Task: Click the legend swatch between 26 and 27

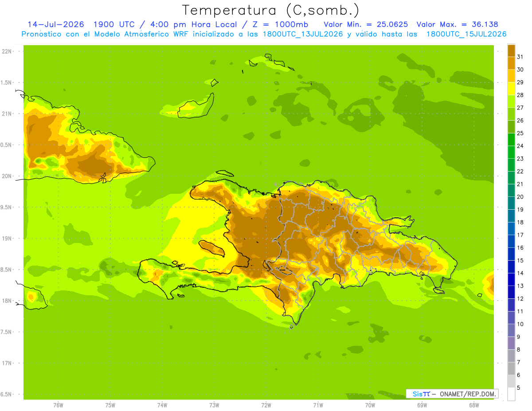Action: [x=511, y=114]
